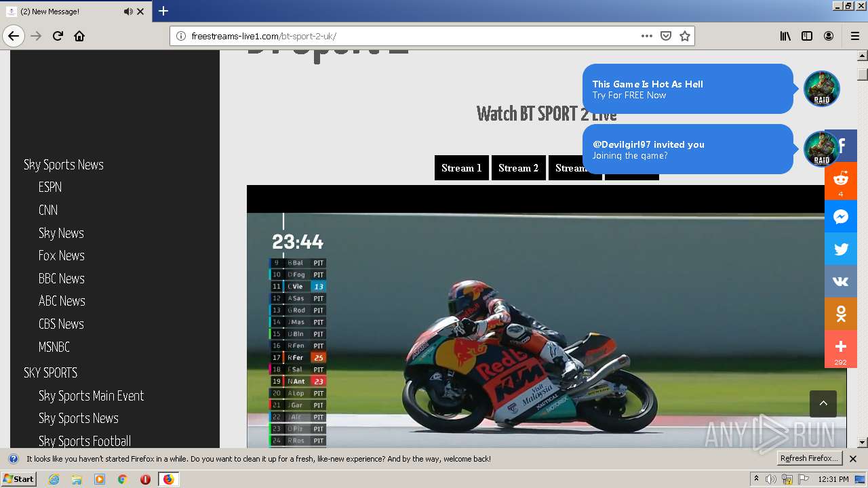868x488 pixels.
Task: Select Stream 2 button
Action: pyautogui.click(x=519, y=168)
